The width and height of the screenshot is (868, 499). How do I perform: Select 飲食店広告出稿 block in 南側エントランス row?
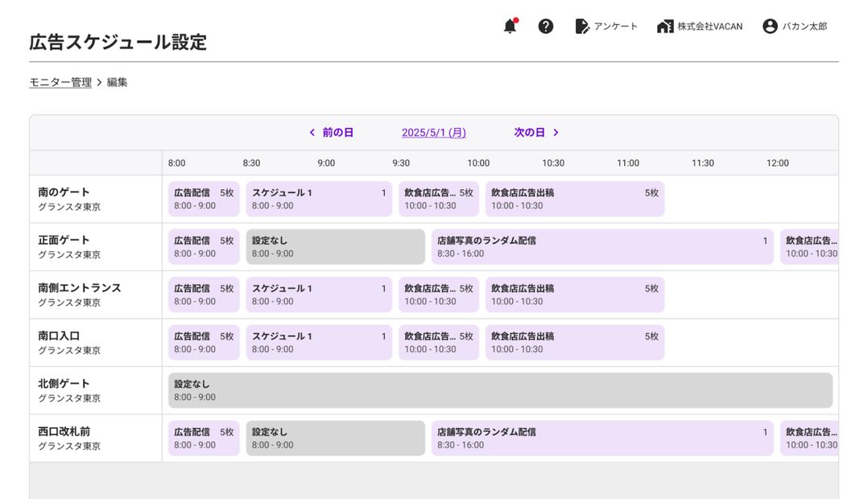tap(575, 295)
